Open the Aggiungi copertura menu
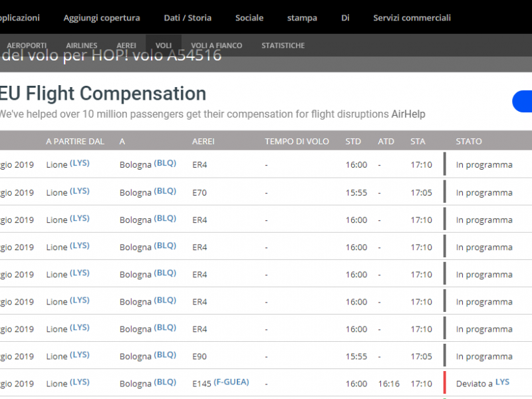The height and width of the screenshot is (399, 532). (x=102, y=18)
